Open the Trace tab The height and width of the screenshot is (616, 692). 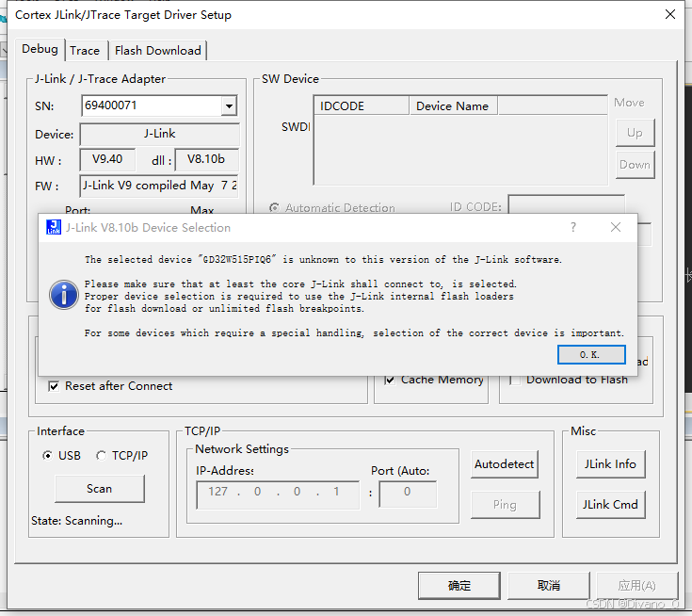[x=85, y=51]
